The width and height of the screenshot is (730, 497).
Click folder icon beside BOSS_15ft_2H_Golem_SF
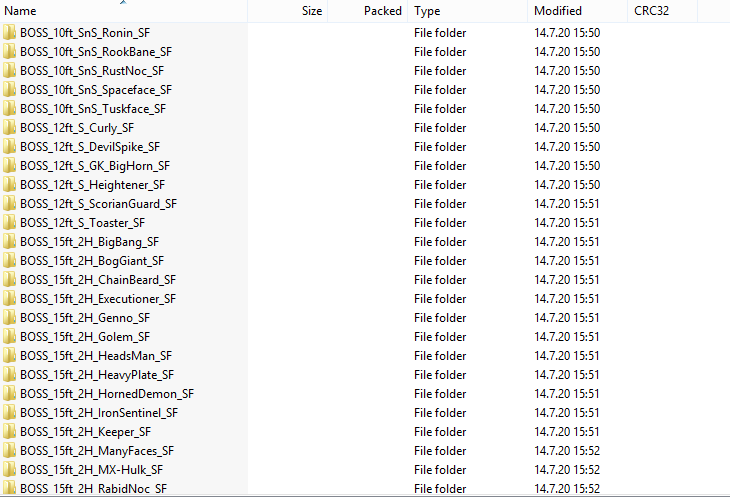pos(9,337)
